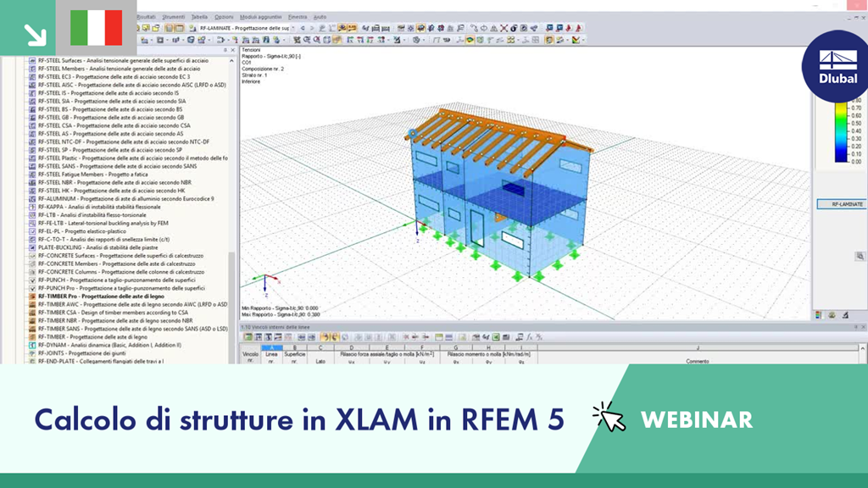
Task: Click the green-red graph icon ending second toolbar row
Action: (x=576, y=40)
